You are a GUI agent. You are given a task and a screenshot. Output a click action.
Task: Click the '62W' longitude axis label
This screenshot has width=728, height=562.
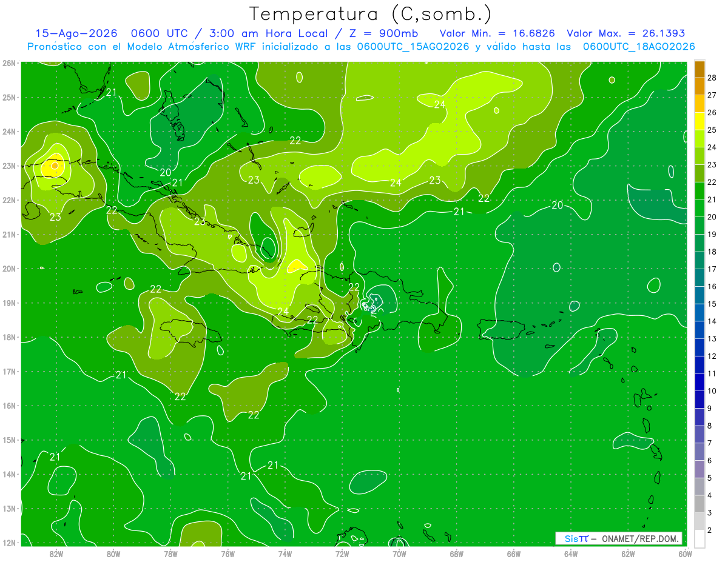(628, 554)
